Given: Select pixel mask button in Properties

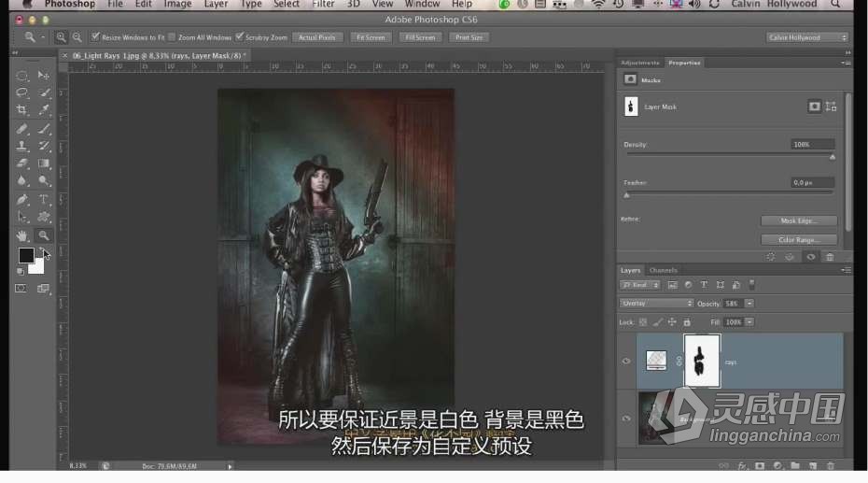Looking at the screenshot, I should pos(814,107).
